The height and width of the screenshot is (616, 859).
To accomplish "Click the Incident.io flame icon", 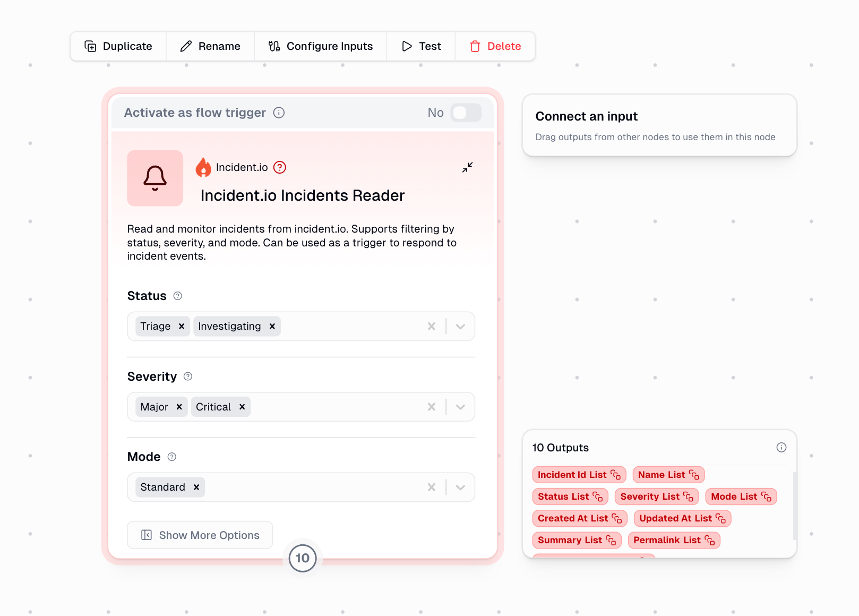I will coord(205,167).
